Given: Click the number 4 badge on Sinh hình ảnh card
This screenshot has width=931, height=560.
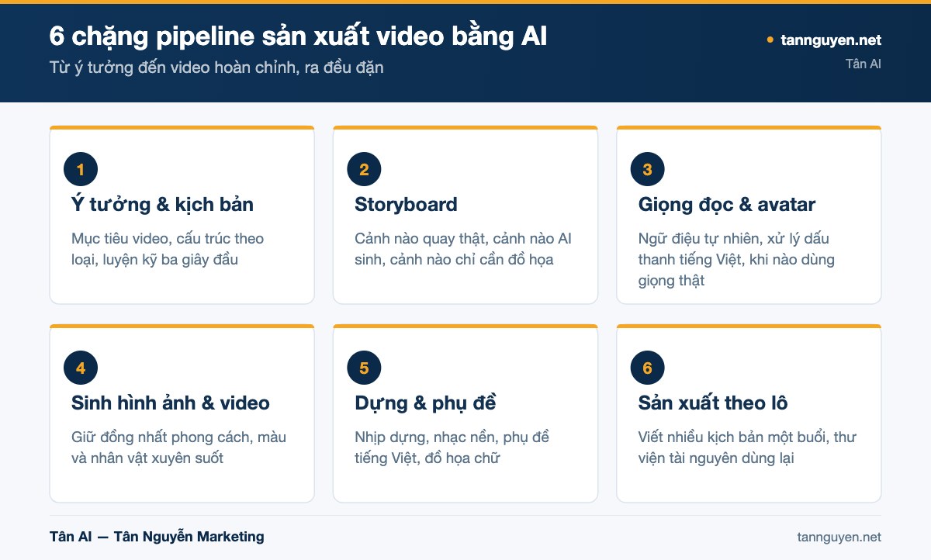Looking at the screenshot, I should (81, 368).
